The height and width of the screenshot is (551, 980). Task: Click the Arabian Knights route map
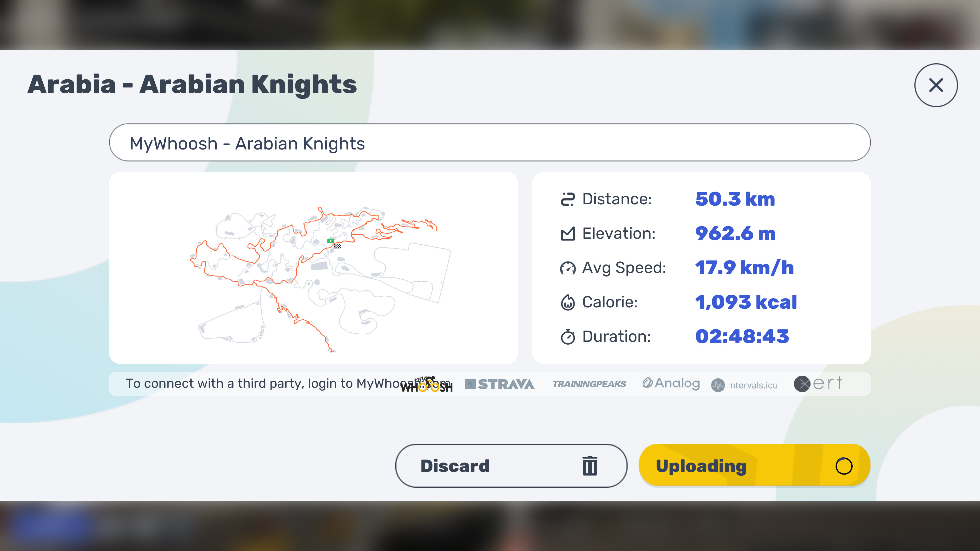click(313, 268)
